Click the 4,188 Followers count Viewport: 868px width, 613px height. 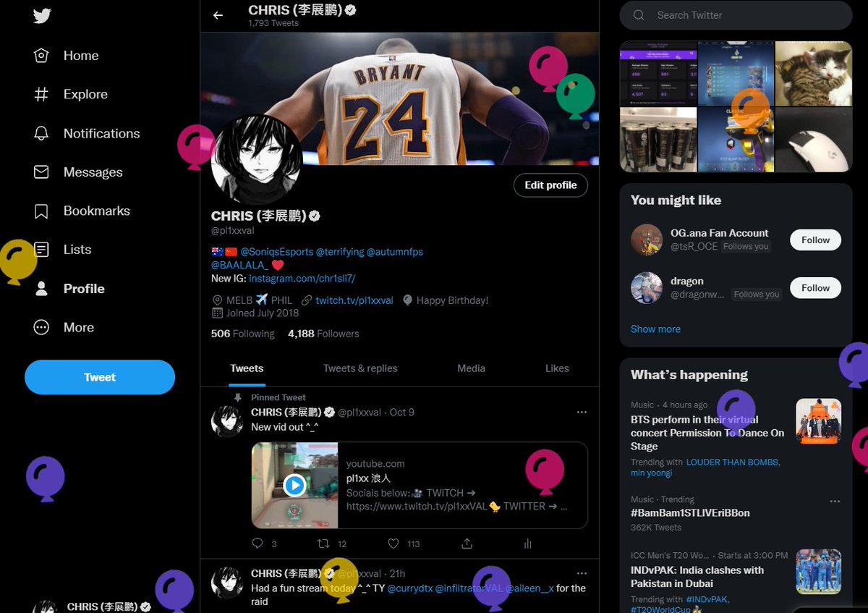(x=323, y=334)
